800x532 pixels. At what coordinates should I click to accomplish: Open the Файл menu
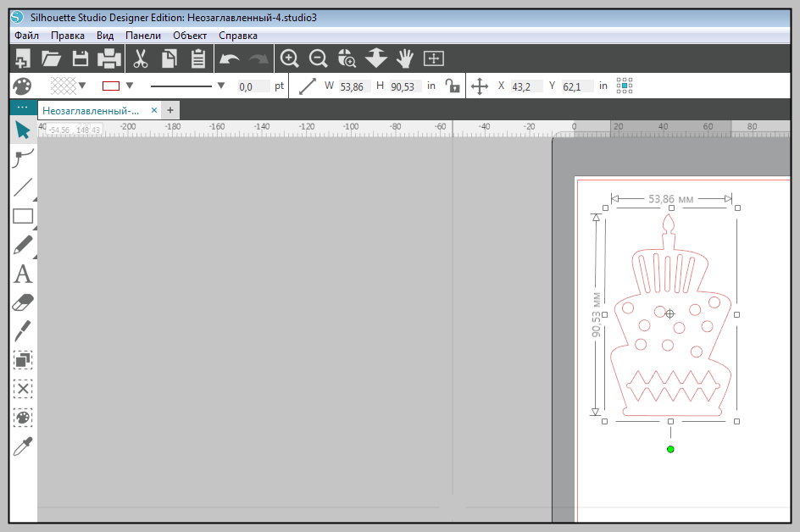pyautogui.click(x=26, y=36)
